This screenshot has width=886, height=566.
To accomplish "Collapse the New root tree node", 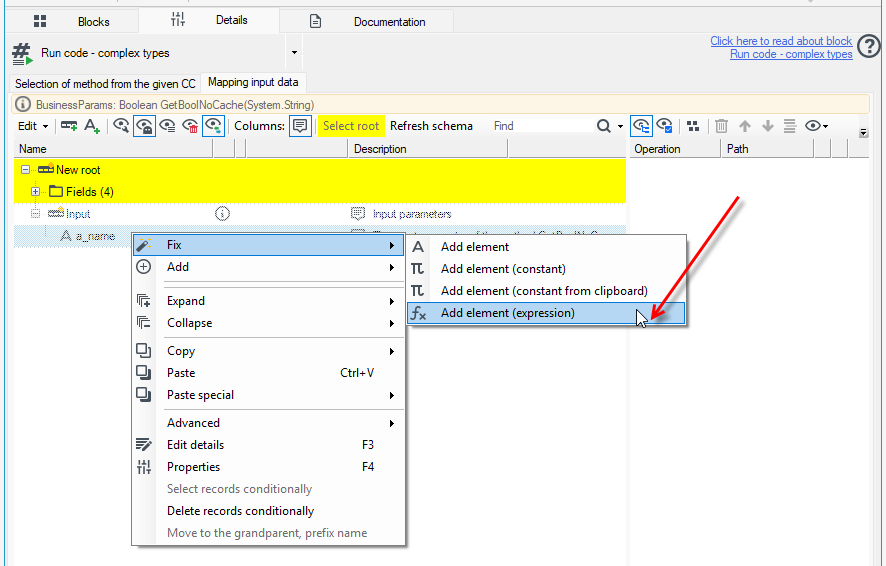I will coord(25,169).
